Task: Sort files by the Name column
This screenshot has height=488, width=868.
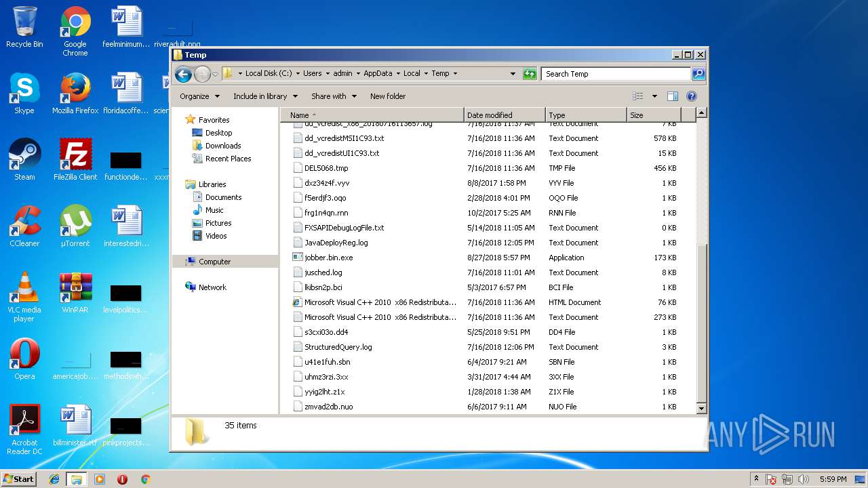Action: (x=372, y=115)
